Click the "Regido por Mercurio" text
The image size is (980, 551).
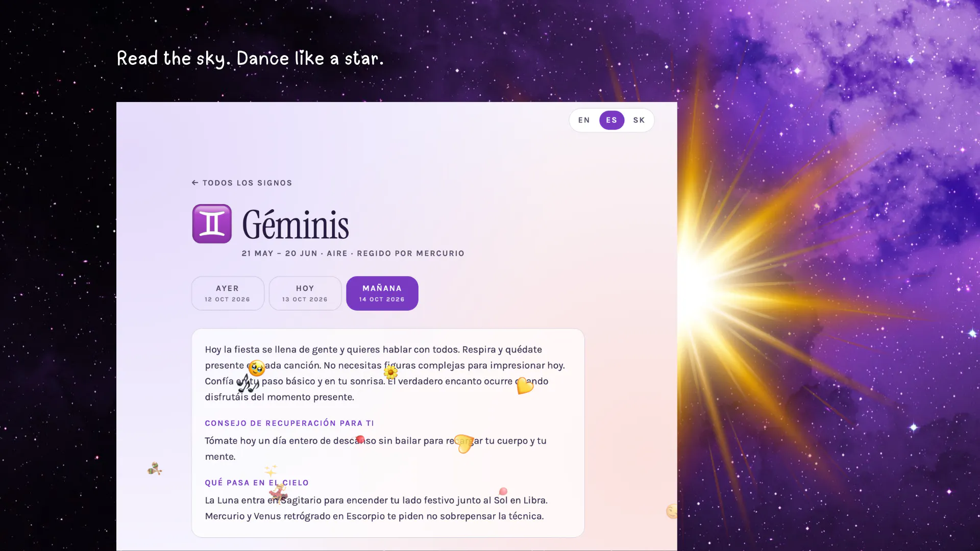click(410, 254)
